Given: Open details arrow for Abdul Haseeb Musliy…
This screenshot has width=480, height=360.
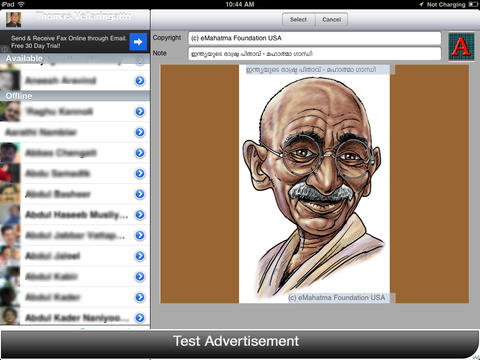Looking at the screenshot, I should pyautogui.click(x=140, y=215).
